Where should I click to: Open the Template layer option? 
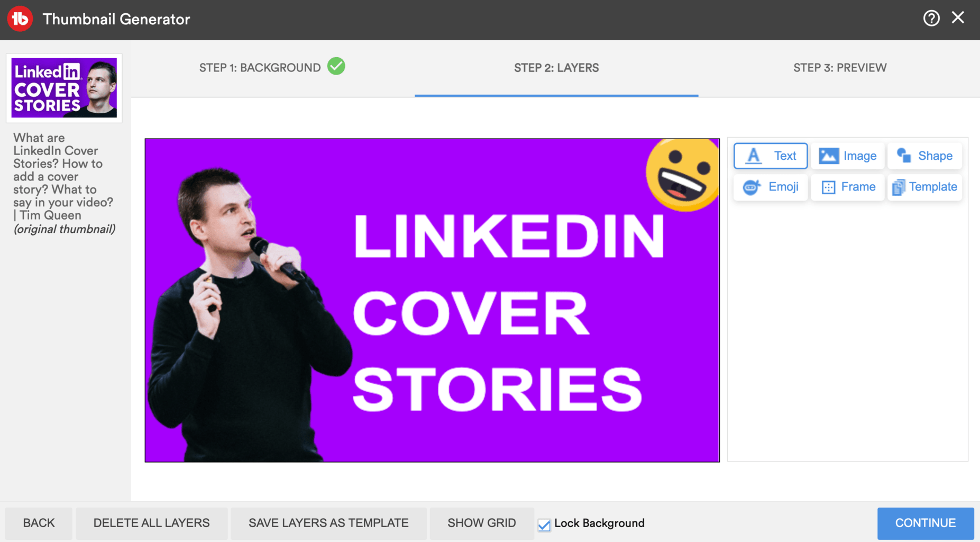(924, 187)
